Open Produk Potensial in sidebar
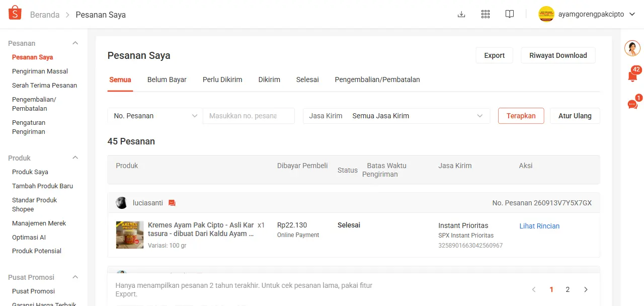 tap(37, 251)
